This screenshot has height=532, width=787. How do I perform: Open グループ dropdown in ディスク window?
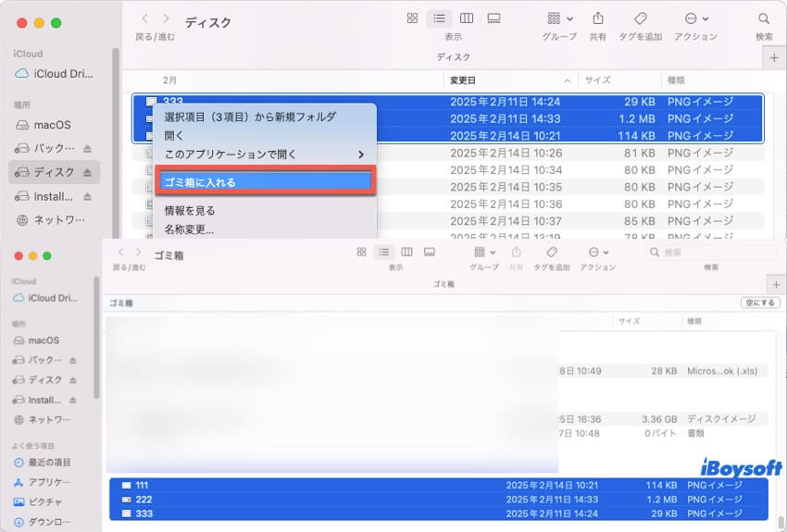pyautogui.click(x=559, y=19)
